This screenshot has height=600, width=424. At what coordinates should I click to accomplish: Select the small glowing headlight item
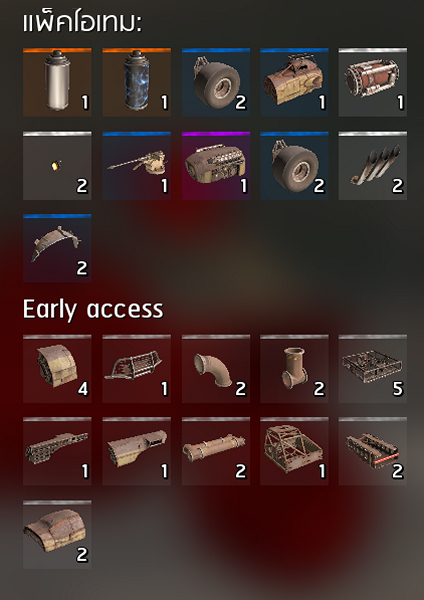tap(57, 166)
